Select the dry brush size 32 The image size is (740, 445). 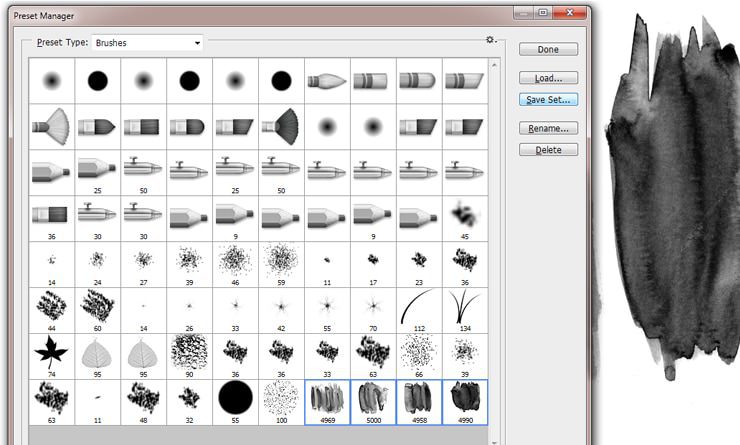tap(189, 402)
